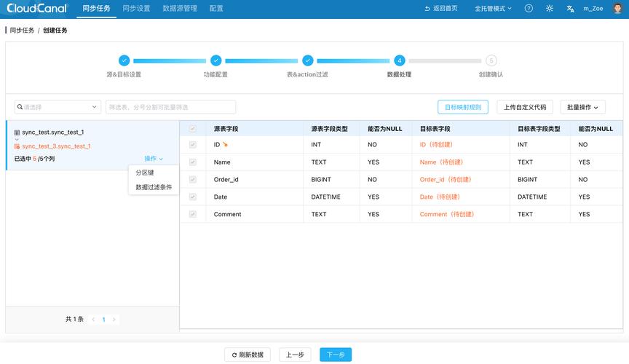Expand the small chevron under sync_test.sync_test_1
The height and width of the screenshot is (364, 629).
coord(17,140)
